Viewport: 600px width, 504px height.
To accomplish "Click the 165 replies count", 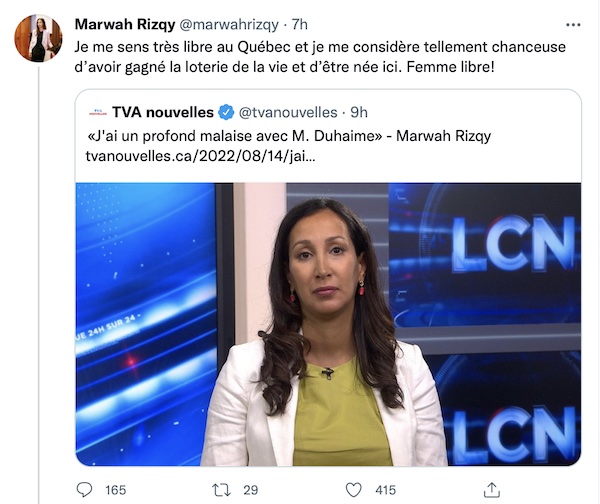I will 116,490.
